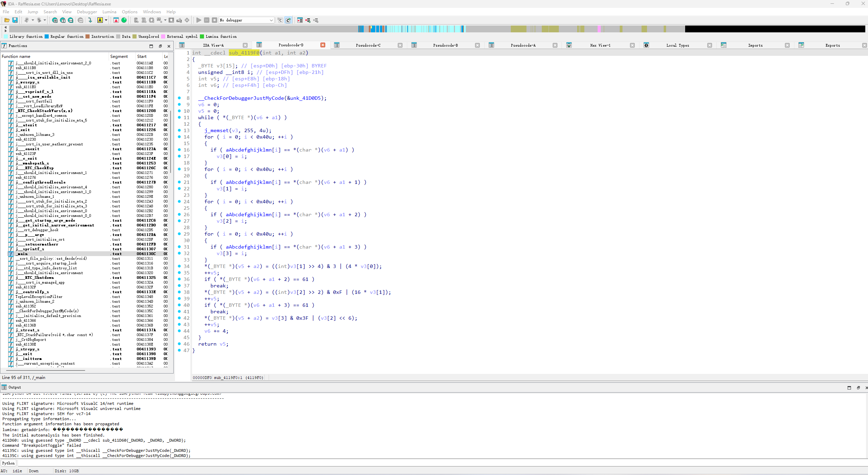Click the red triangle toolbar icon
Image resolution: width=868 pixels, height=475 pixels.
[116, 20]
